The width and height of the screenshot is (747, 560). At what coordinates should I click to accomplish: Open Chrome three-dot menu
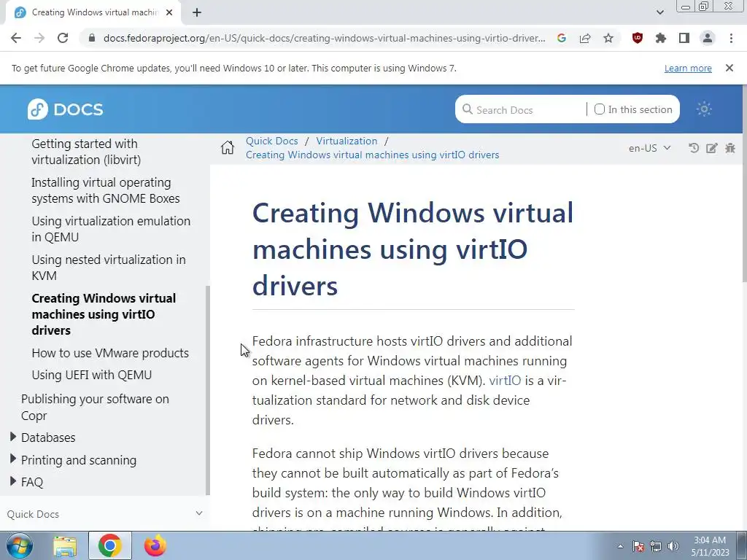(x=731, y=38)
